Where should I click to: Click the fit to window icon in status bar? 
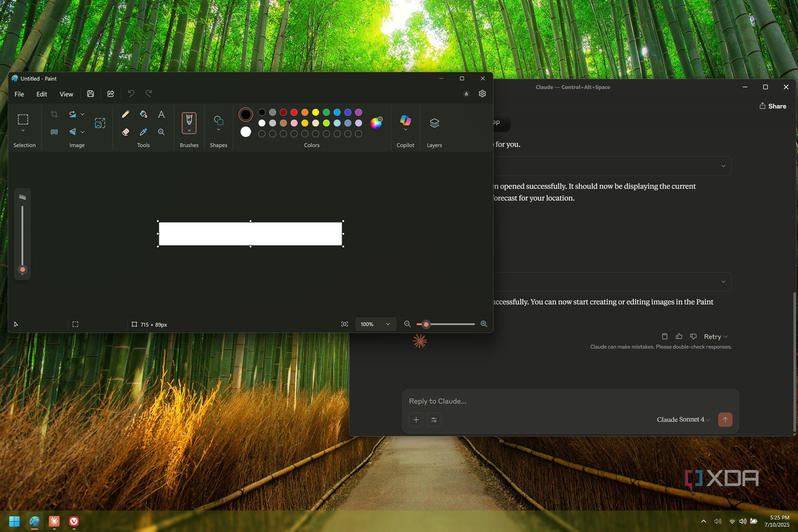[x=345, y=324]
